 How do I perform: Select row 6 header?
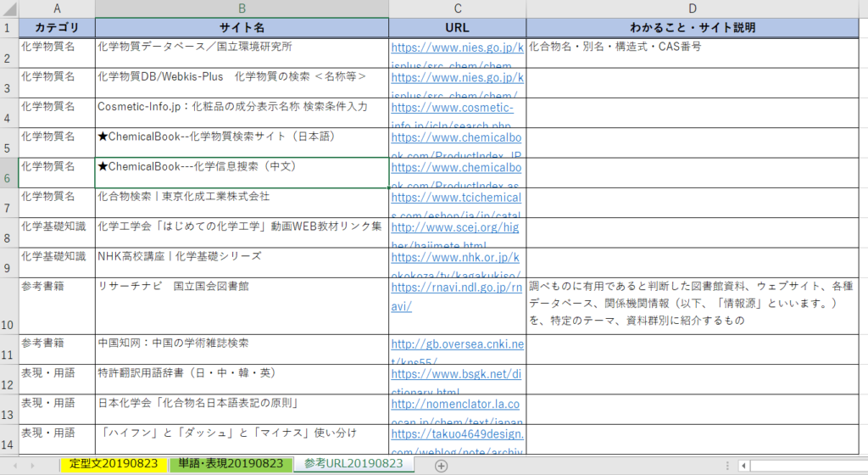coord(8,173)
